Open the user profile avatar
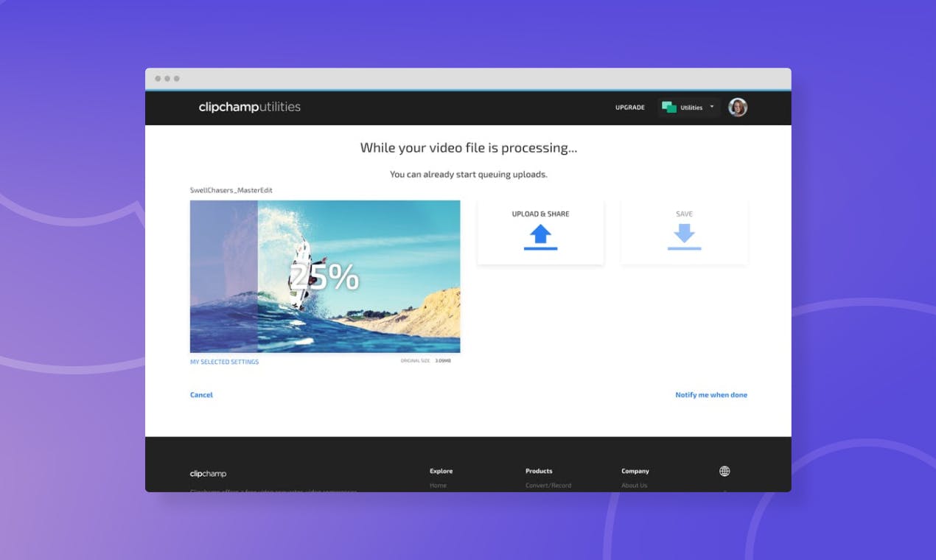 pyautogui.click(x=738, y=108)
